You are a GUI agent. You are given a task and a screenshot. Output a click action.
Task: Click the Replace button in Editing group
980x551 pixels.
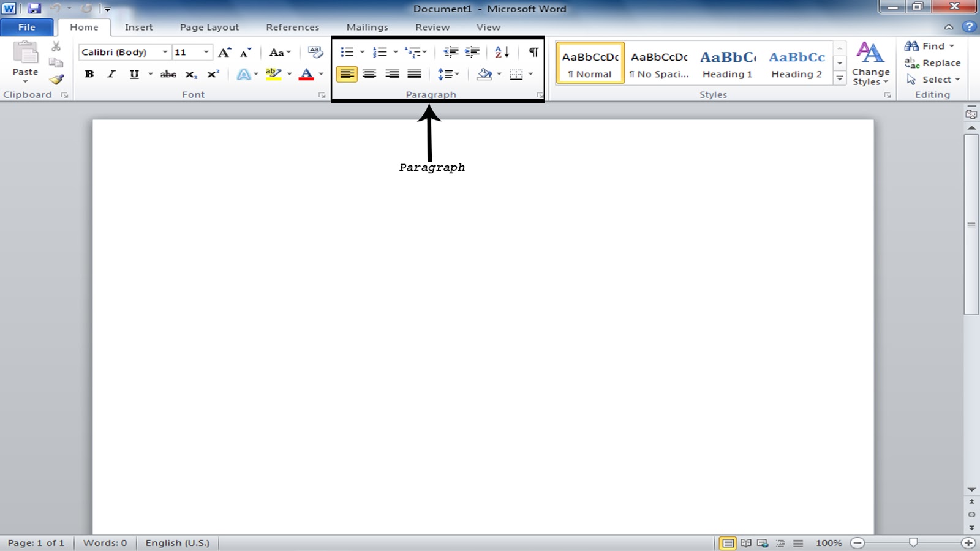click(x=935, y=62)
